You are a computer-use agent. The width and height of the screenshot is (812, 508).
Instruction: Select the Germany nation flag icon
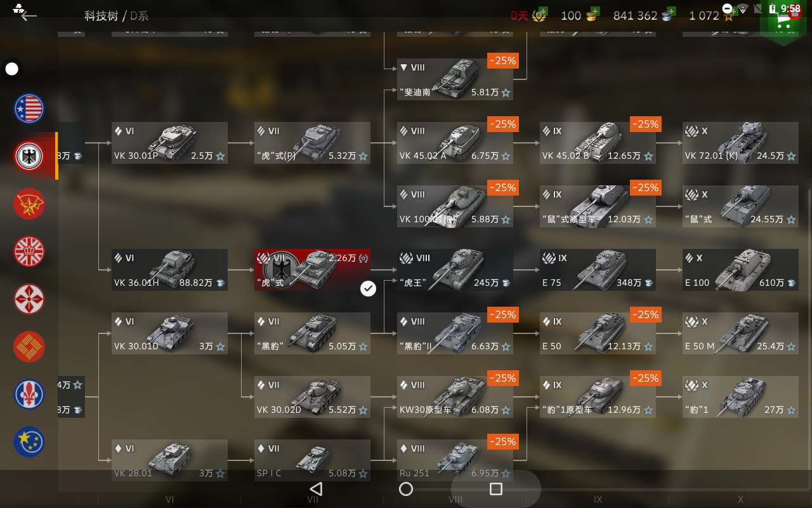pyautogui.click(x=29, y=156)
